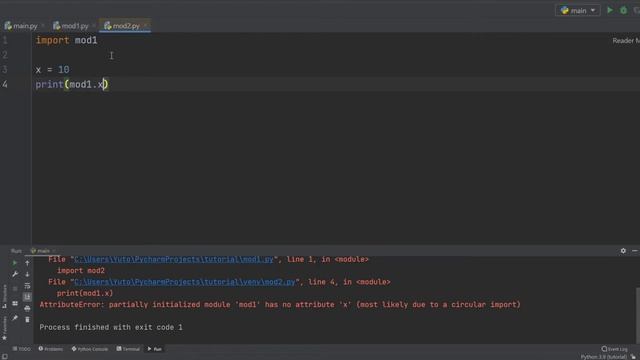The width and height of the screenshot is (640, 360).
Task: Close the mod2.py editor tab
Action: coord(146,26)
